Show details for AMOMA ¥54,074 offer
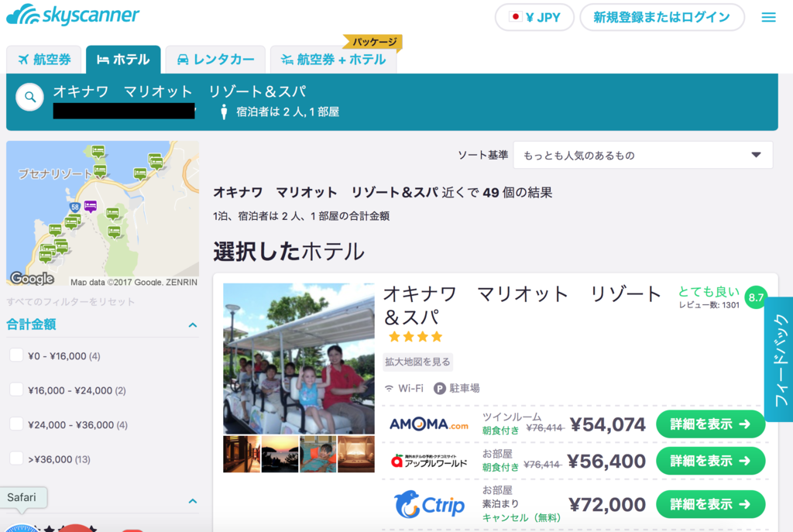The height and width of the screenshot is (532, 793). coord(710,424)
